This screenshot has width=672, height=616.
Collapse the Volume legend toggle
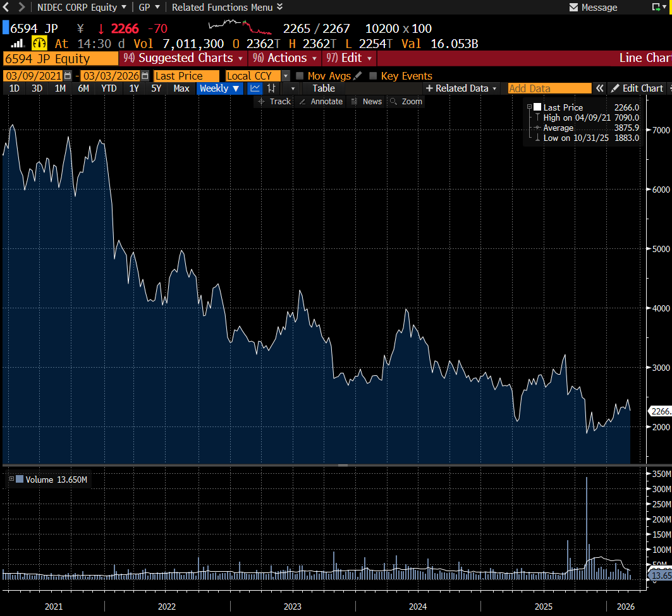point(11,479)
